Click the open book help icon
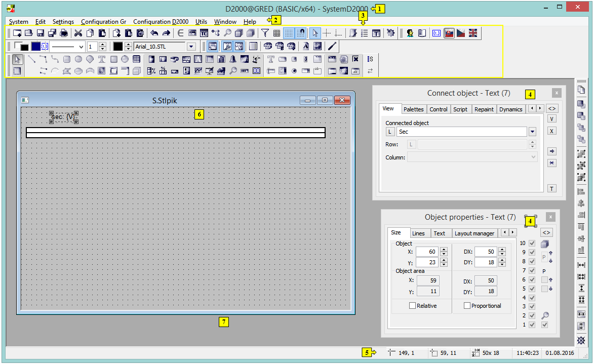 [421, 33]
